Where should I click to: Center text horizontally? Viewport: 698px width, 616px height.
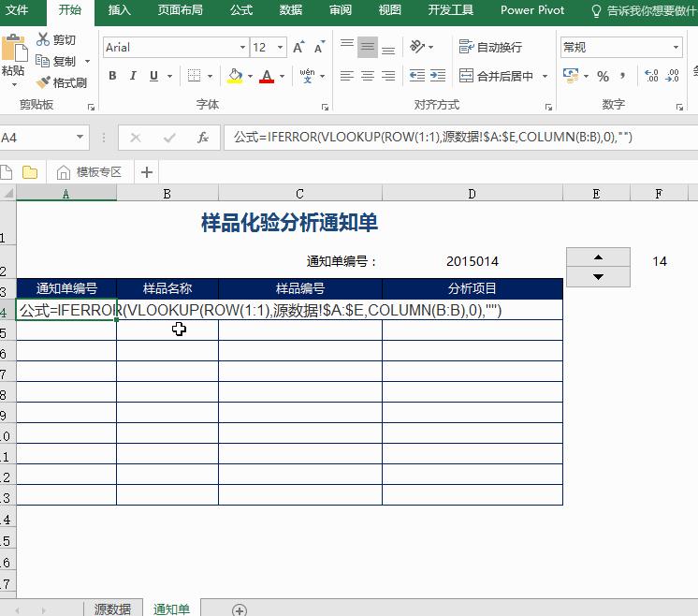coord(368,76)
